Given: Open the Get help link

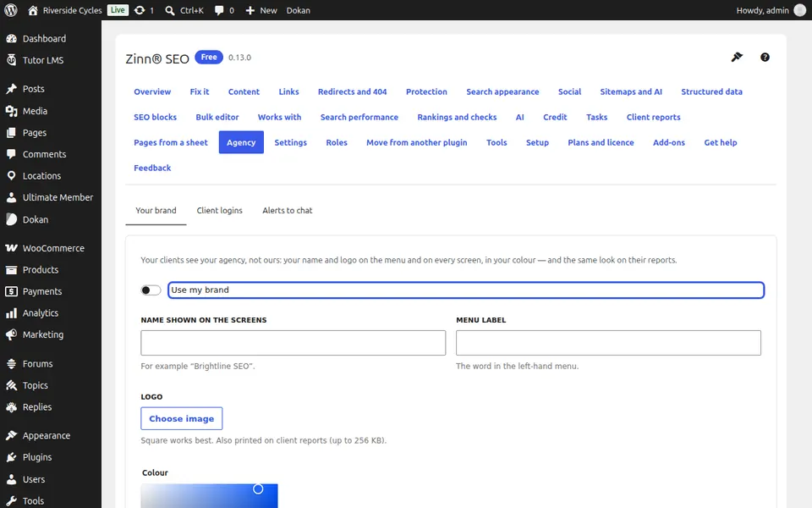Looking at the screenshot, I should pyautogui.click(x=721, y=142).
